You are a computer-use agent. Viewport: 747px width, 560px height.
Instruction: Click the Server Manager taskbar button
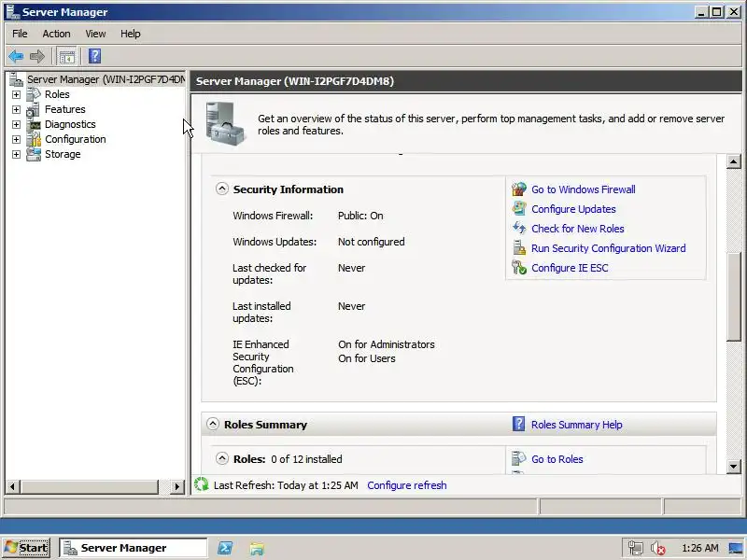[x=134, y=548]
